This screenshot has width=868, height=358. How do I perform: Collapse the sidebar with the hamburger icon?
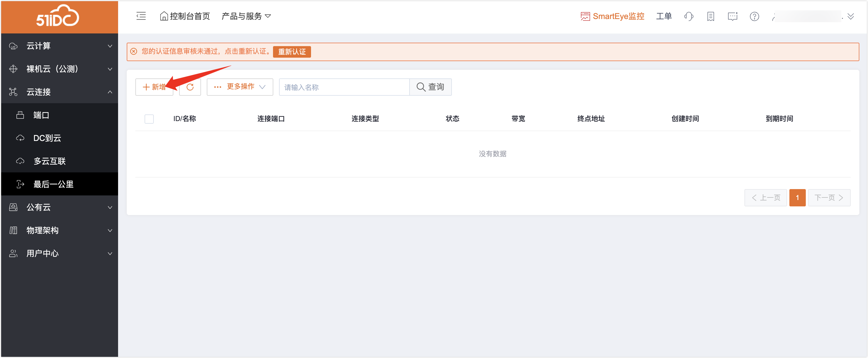[141, 16]
